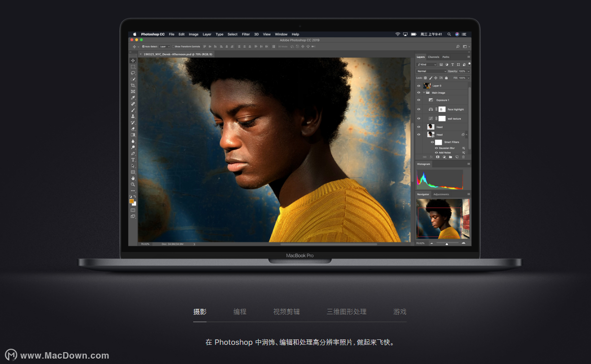
Task: Select the Pen tool
Action: coord(133,153)
